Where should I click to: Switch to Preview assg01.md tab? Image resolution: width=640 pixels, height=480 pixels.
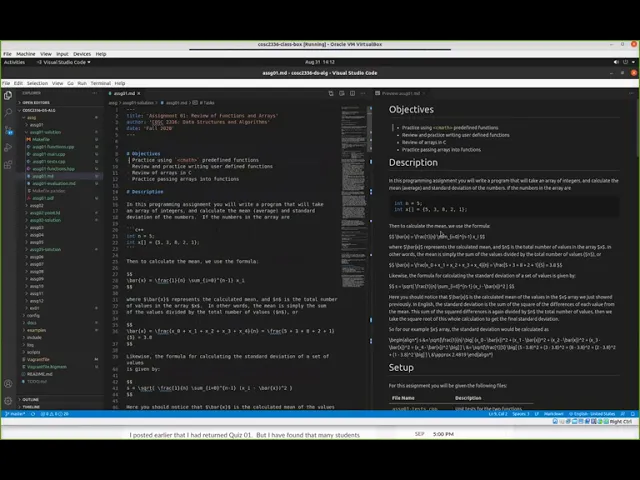click(400, 93)
